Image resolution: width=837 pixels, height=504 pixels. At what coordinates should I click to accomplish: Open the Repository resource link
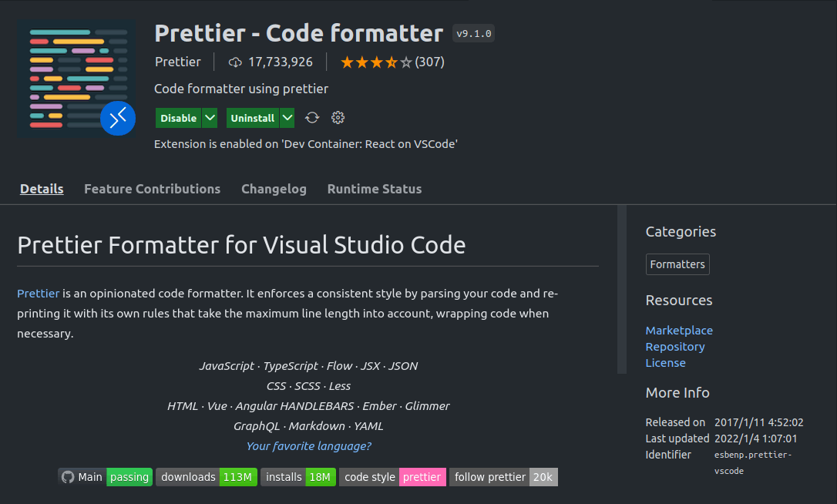click(x=674, y=347)
